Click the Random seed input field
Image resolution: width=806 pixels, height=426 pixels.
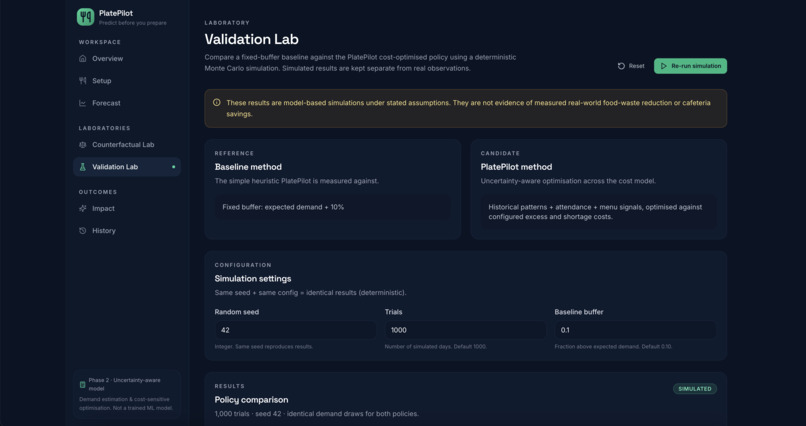[x=296, y=330]
